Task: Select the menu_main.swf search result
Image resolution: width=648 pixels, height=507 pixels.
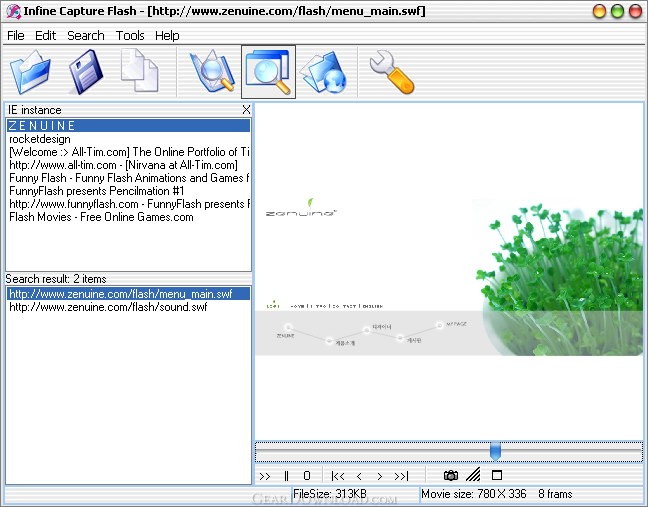Action: pyautogui.click(x=128, y=294)
